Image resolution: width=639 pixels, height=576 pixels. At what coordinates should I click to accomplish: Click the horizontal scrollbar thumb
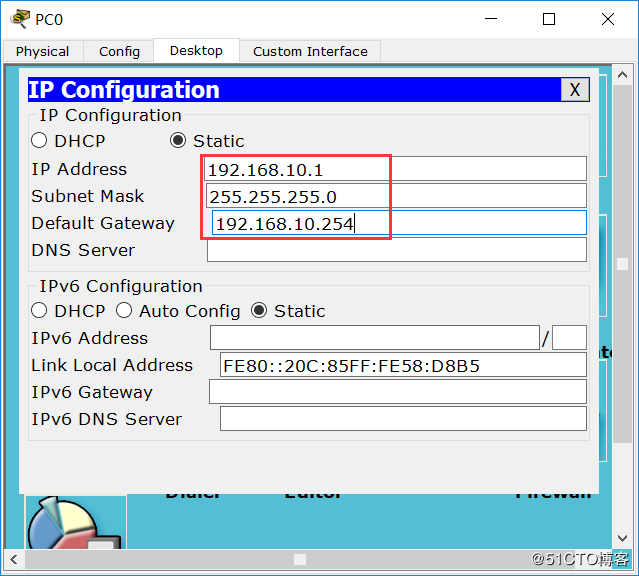pos(300,559)
